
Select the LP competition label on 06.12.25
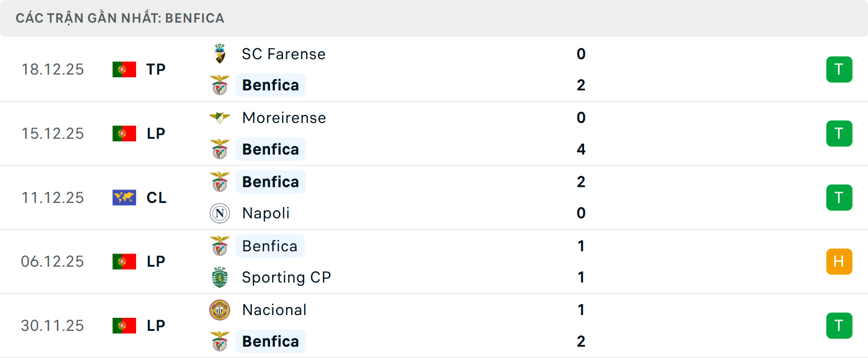(156, 261)
